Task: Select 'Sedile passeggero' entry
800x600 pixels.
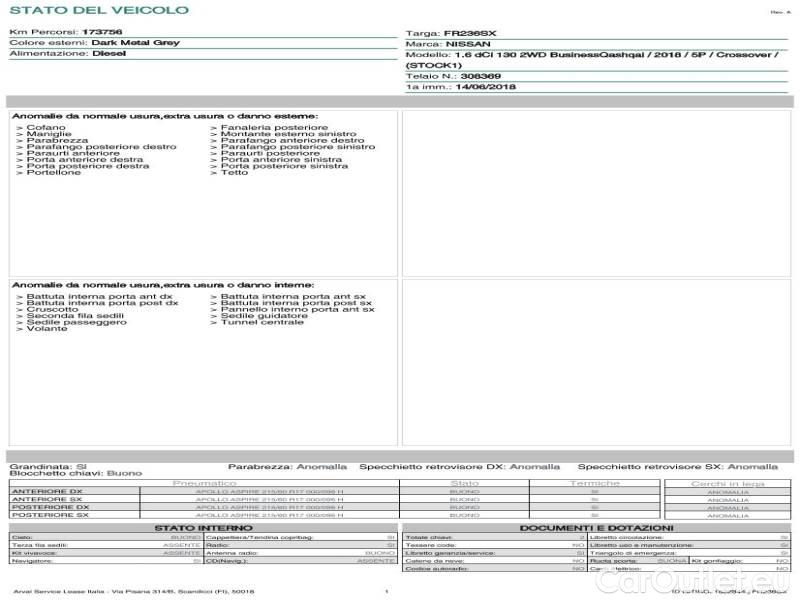Action: coord(77,322)
